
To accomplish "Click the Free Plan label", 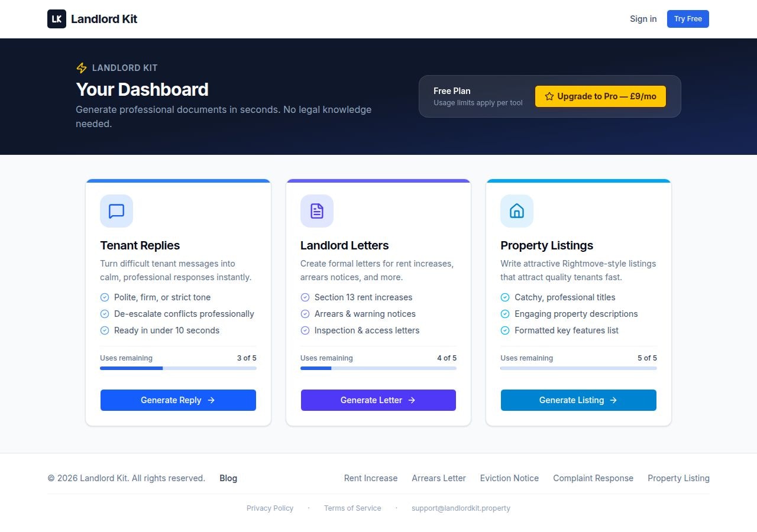I will click(x=452, y=91).
